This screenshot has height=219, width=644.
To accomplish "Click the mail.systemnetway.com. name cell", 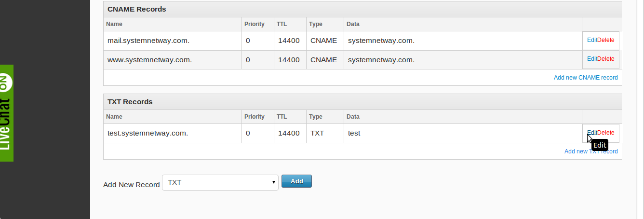I will (148, 41).
